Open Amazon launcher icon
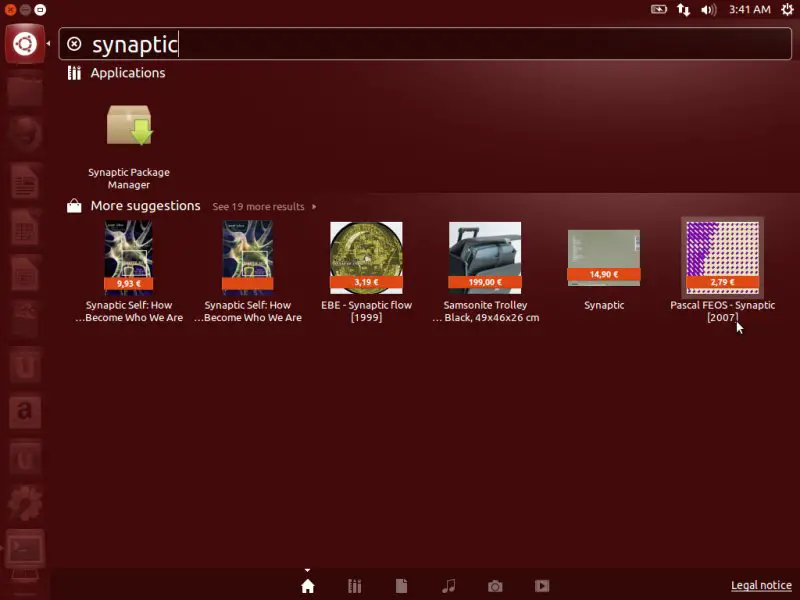The image size is (800, 600). coord(24,411)
